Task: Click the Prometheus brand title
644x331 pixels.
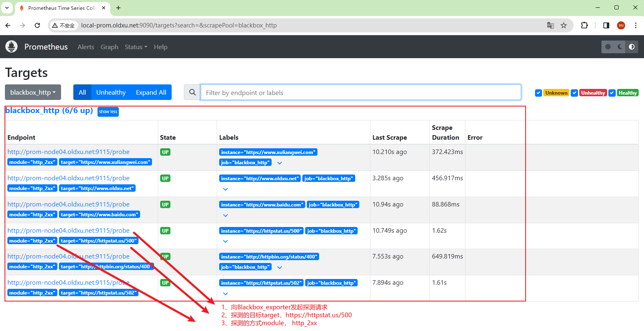Action: (x=46, y=47)
